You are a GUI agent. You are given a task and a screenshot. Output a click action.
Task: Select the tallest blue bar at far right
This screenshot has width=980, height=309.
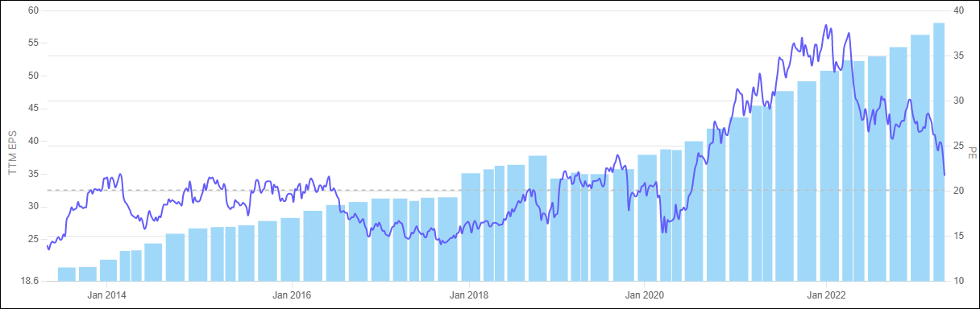click(939, 151)
